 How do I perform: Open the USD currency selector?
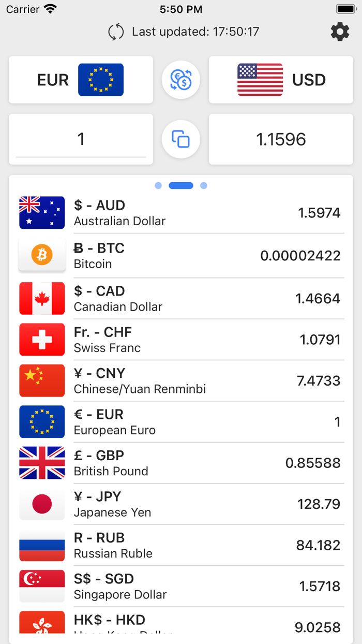(x=281, y=80)
